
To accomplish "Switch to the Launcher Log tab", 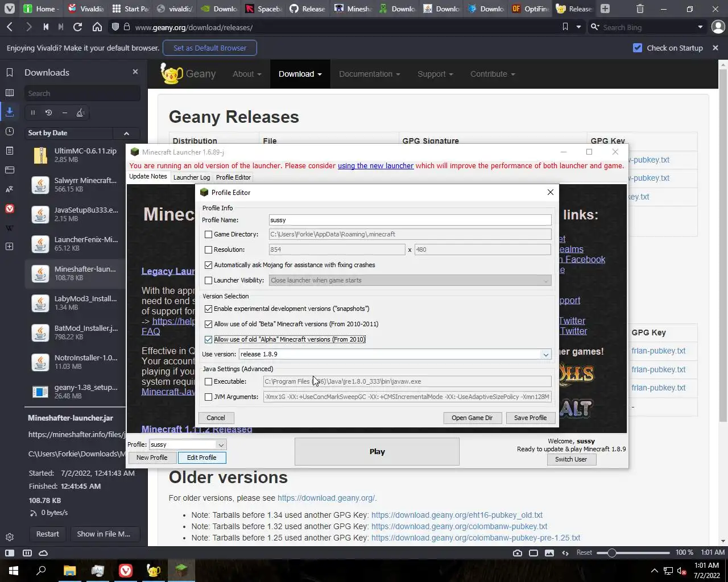I will coord(192,177).
